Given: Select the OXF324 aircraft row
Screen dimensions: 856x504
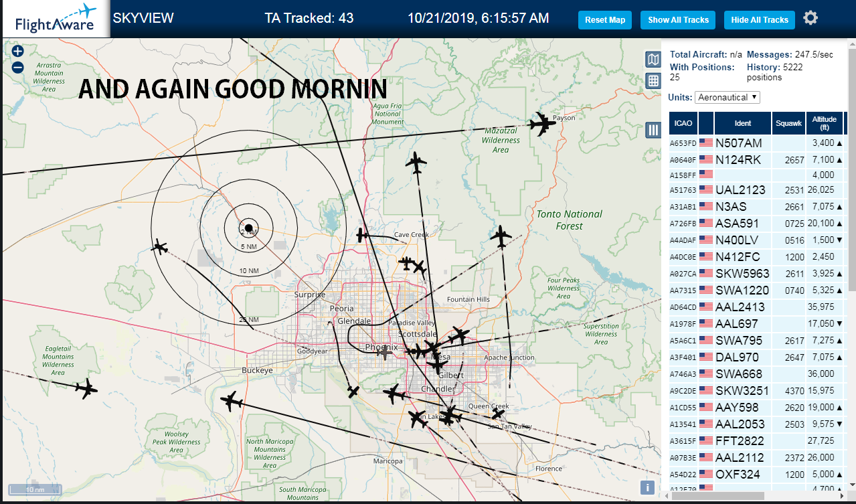Looking at the screenshot, I should click(x=757, y=474).
